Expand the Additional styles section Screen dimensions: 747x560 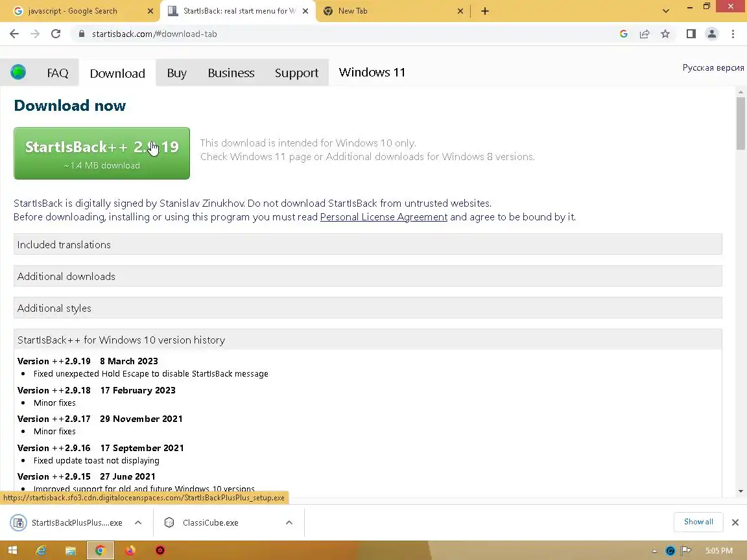pos(368,308)
